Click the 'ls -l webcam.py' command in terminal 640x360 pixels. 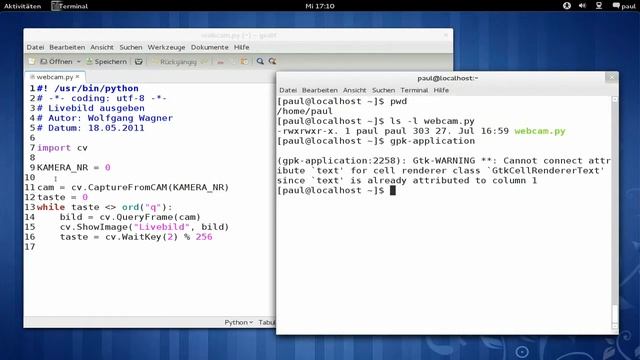coord(432,121)
